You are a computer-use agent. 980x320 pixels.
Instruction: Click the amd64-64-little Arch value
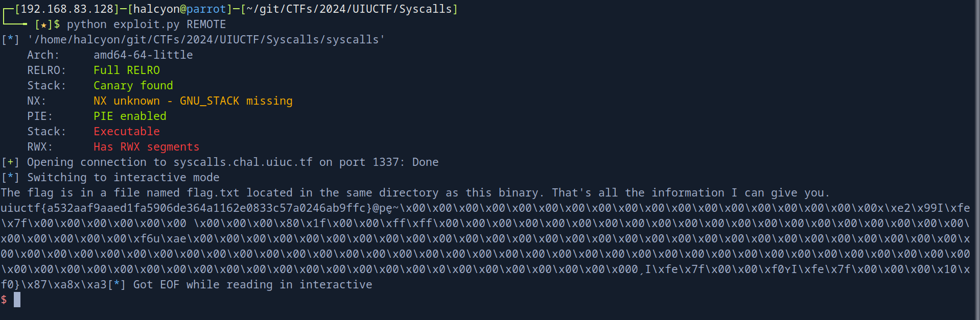pyautogui.click(x=143, y=55)
